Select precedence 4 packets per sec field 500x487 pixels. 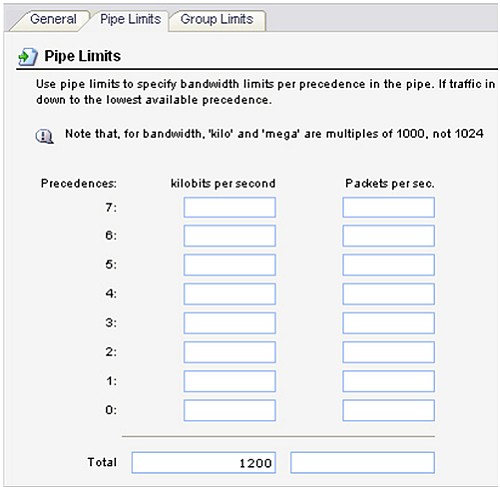(389, 294)
